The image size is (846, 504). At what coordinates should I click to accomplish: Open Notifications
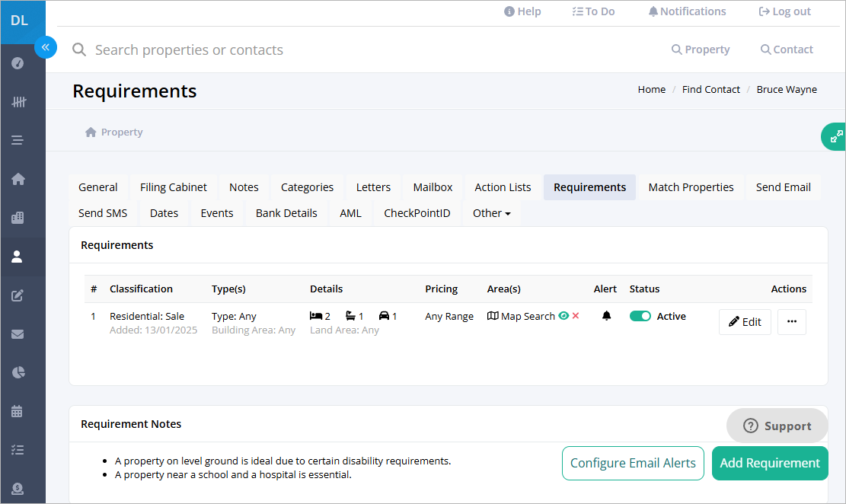point(687,11)
